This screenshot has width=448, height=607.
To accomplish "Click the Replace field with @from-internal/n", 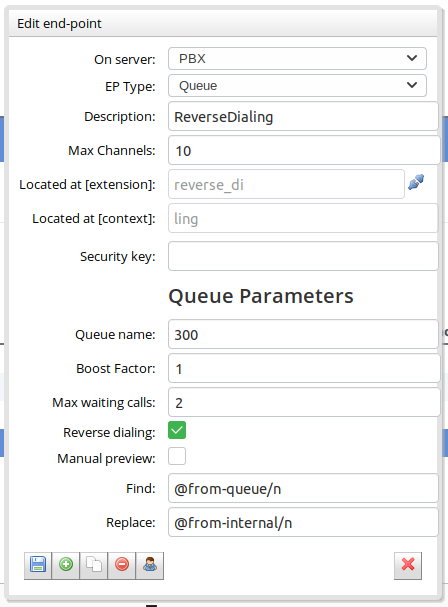I will [303, 522].
